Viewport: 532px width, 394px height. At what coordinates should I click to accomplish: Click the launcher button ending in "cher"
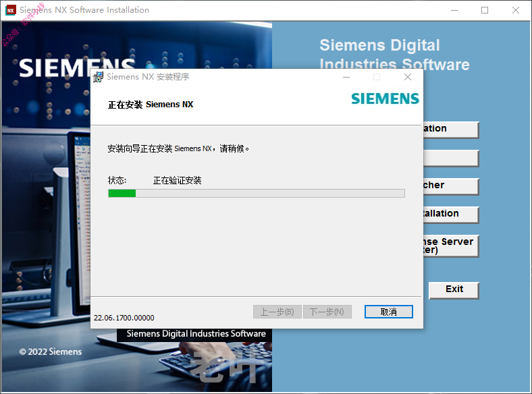451,186
